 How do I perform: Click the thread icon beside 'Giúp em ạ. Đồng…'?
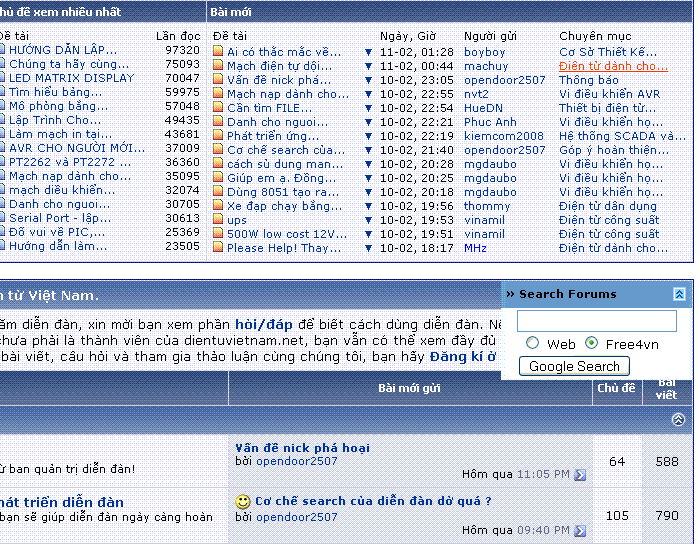pyautogui.click(x=218, y=177)
